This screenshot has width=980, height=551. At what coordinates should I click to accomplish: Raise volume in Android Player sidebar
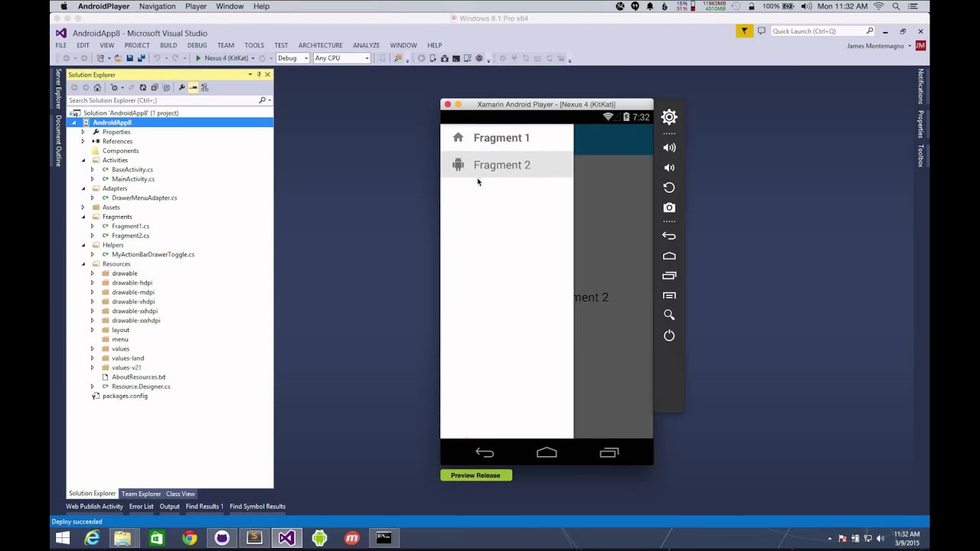tap(669, 148)
